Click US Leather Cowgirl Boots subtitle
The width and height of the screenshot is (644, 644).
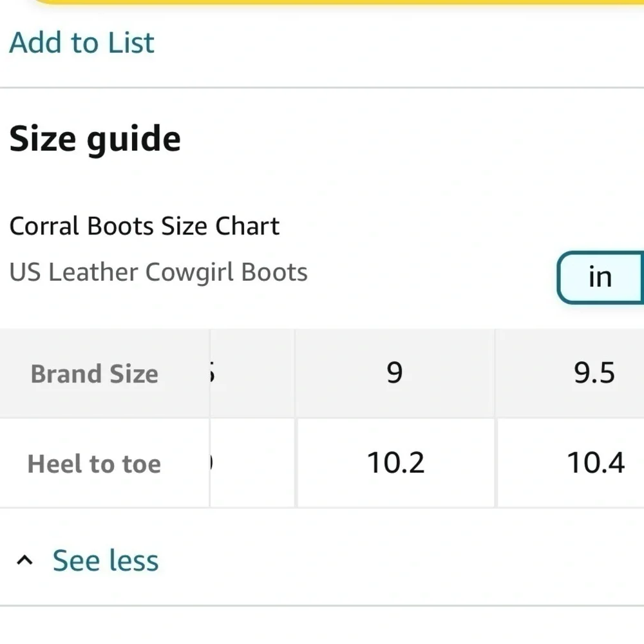[158, 272]
